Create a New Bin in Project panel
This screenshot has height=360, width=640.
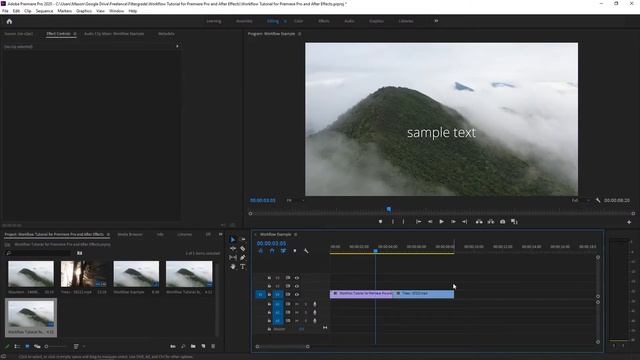click(193, 346)
